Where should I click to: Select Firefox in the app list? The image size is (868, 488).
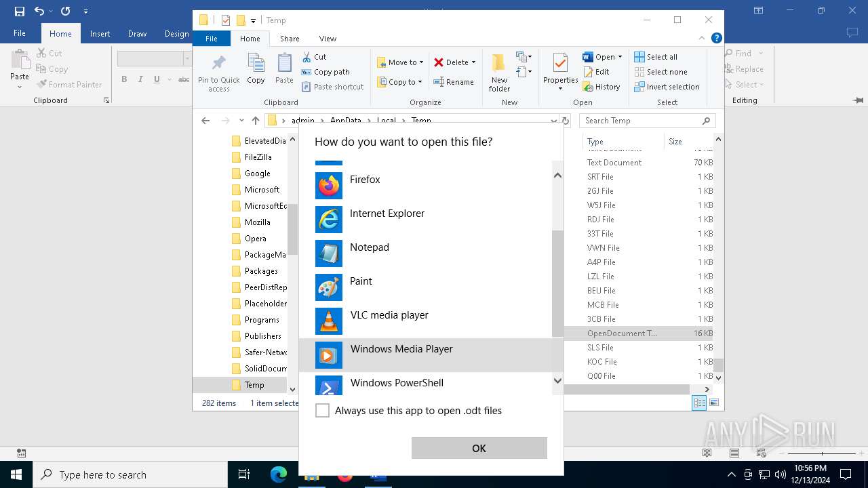pos(425,185)
